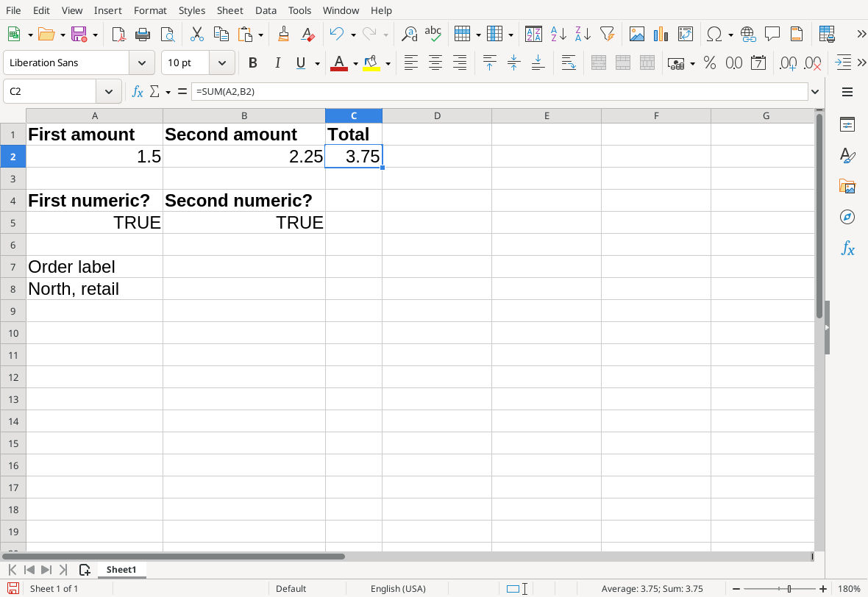Sort descending Z to A

[x=583, y=35]
